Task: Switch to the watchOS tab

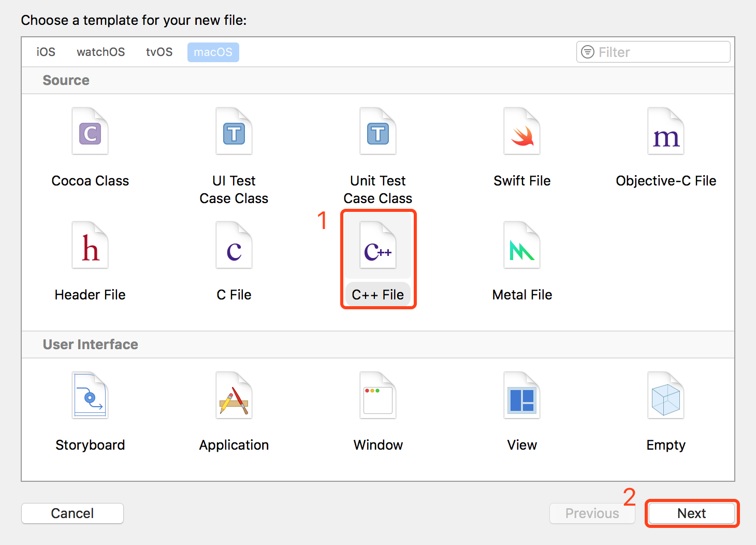Action: click(x=100, y=52)
